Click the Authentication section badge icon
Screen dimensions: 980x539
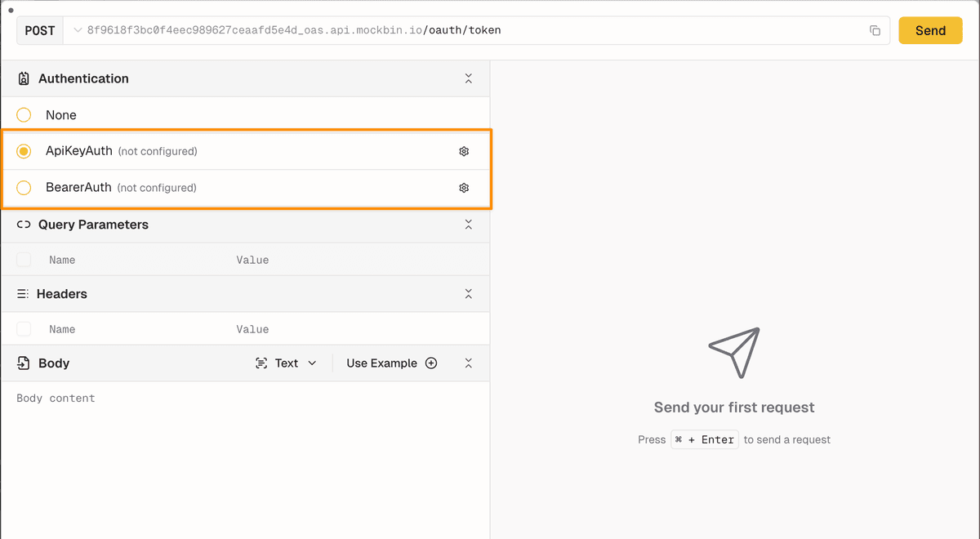24,78
